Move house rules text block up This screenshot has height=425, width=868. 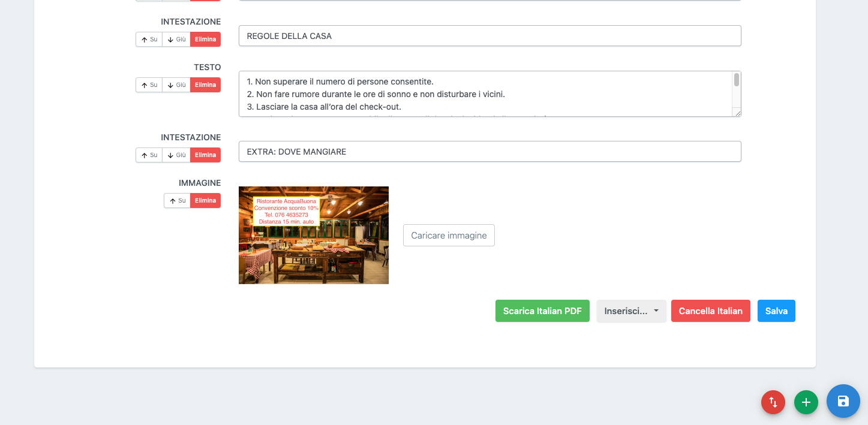149,85
